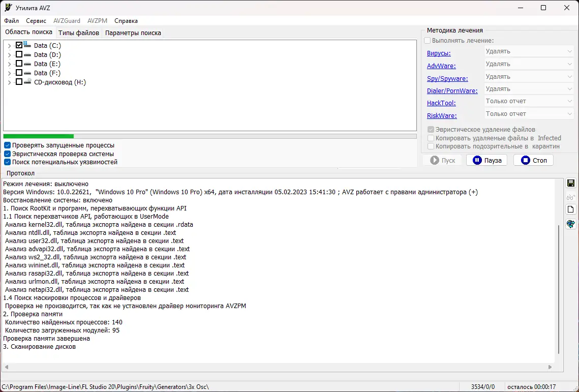Expand the Data (C:) tree node

[10, 46]
